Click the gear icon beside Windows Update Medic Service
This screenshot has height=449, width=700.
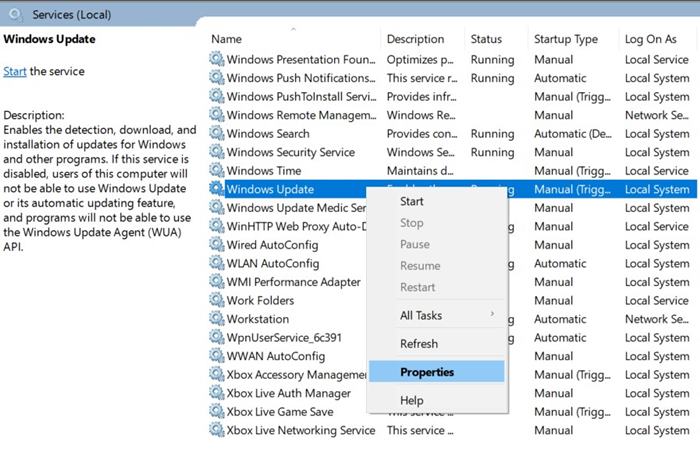(217, 208)
